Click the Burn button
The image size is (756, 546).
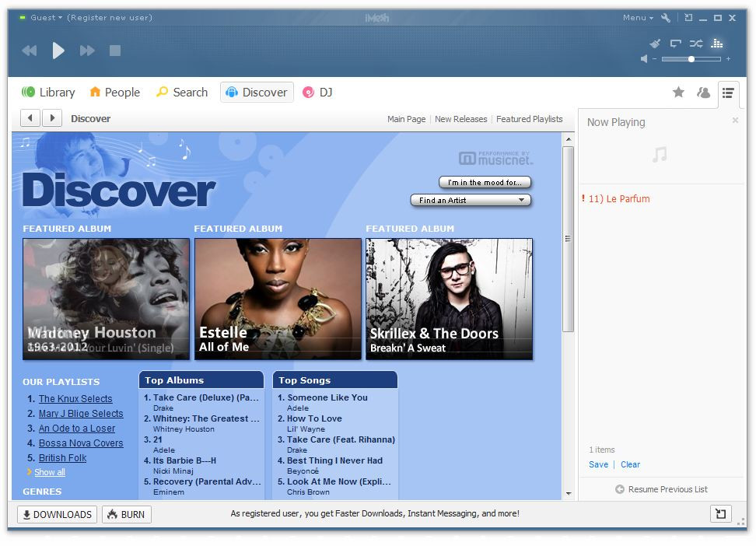[126, 515]
